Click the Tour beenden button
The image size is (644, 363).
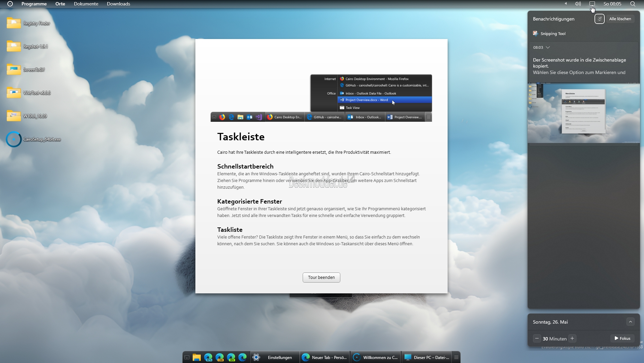321,278
